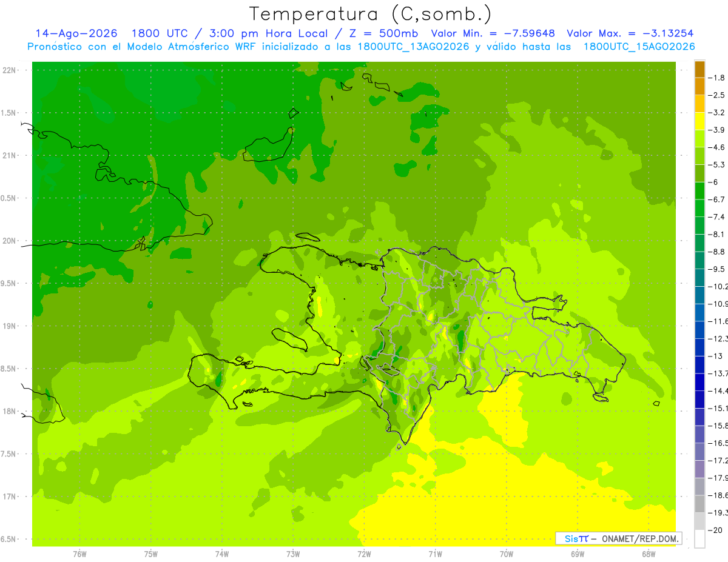
Task: Click "3:00 pm Hora Local" in the header
Action: 269,33
